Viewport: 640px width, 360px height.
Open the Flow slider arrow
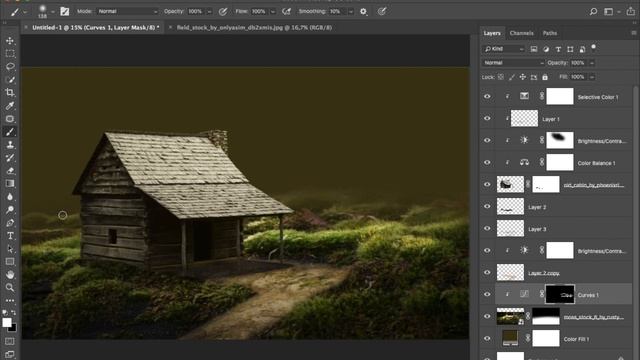(x=273, y=11)
